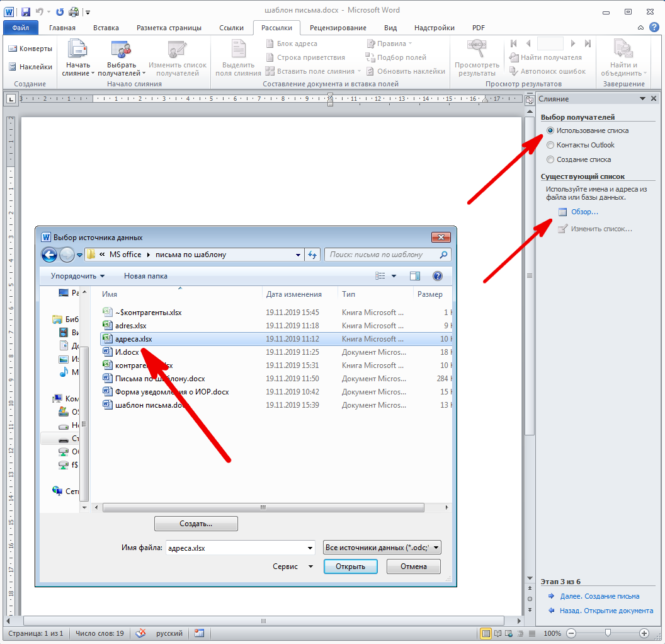The width and height of the screenshot is (665, 644).
Task: Click the Redo icon in quick access toolbar
Action: coord(60,12)
